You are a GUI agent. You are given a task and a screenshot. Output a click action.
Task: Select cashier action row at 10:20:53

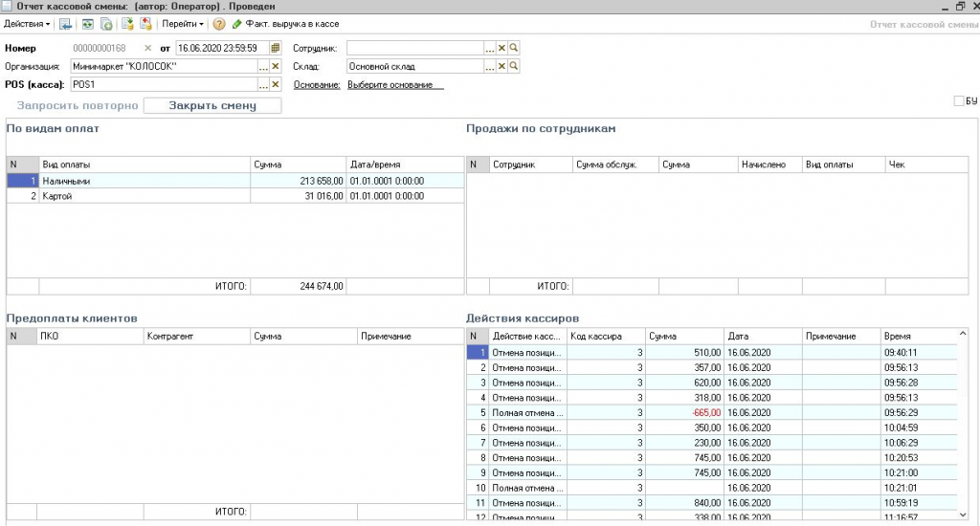[712, 458]
